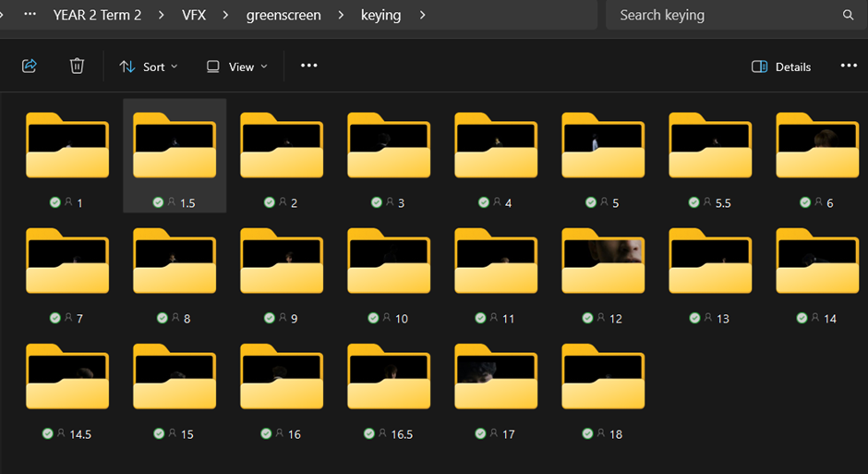This screenshot has width=868, height=474.
Task: Click inside the Search keying field
Action: point(736,15)
